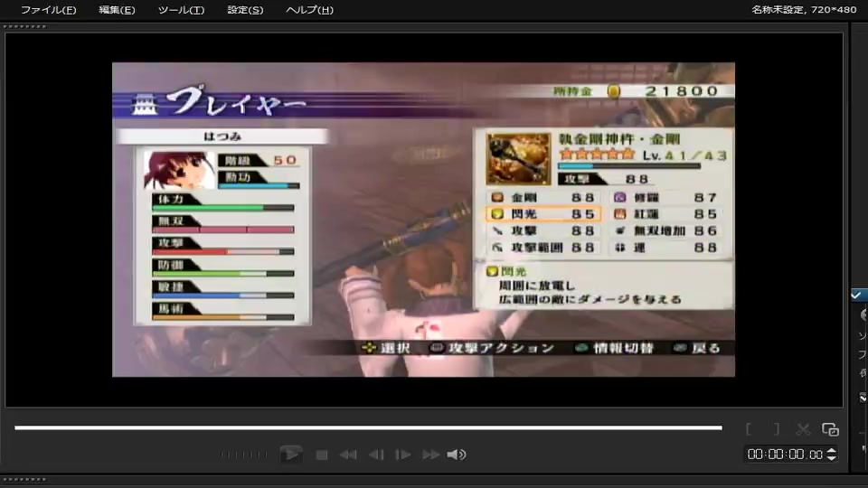Click the 無双増加 86 row
The height and width of the screenshot is (488, 868).
(x=666, y=230)
